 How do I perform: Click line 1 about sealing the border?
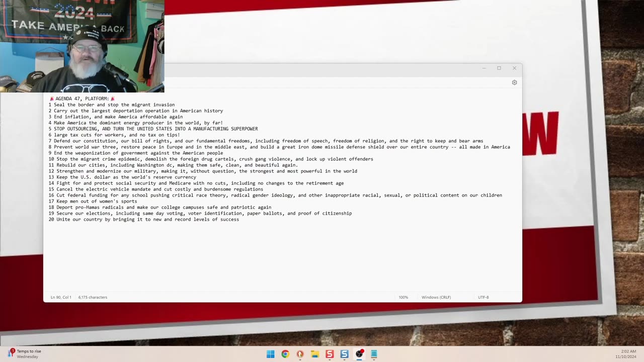tap(112, 105)
